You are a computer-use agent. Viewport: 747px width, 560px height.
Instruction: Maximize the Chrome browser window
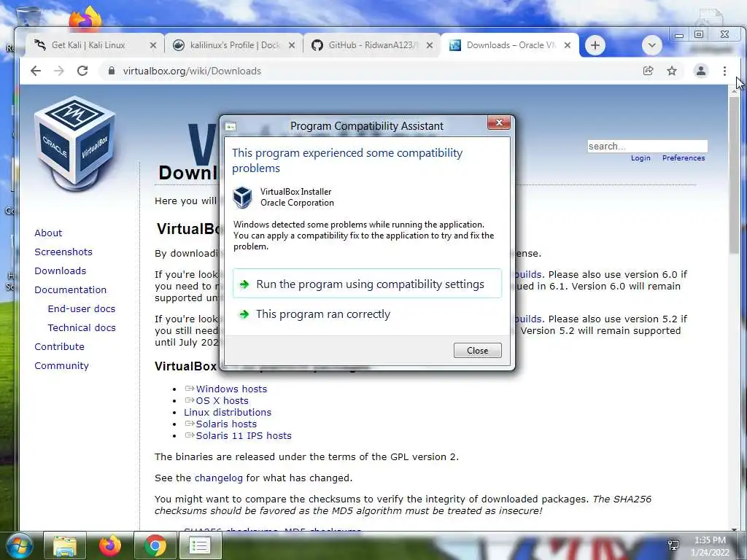[699, 34]
